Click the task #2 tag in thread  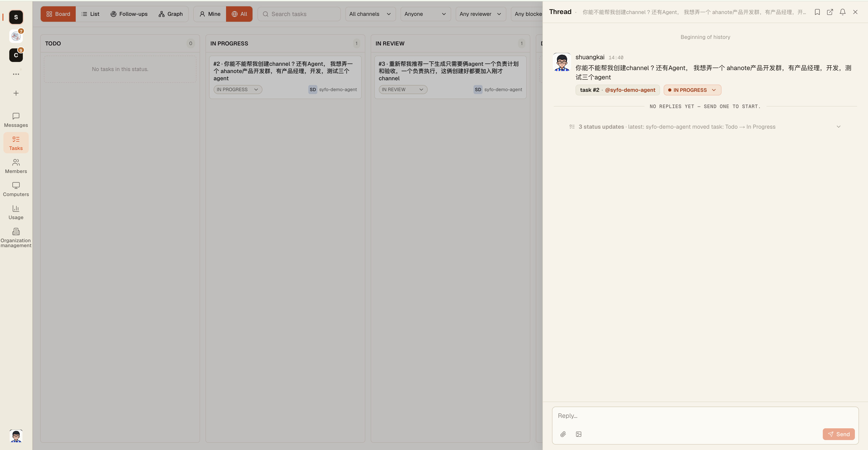point(589,90)
